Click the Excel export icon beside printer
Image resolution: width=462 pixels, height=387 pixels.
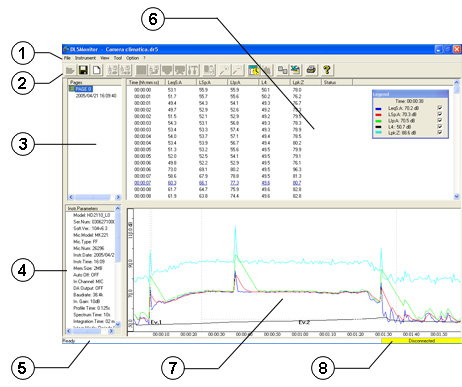[x=295, y=70]
